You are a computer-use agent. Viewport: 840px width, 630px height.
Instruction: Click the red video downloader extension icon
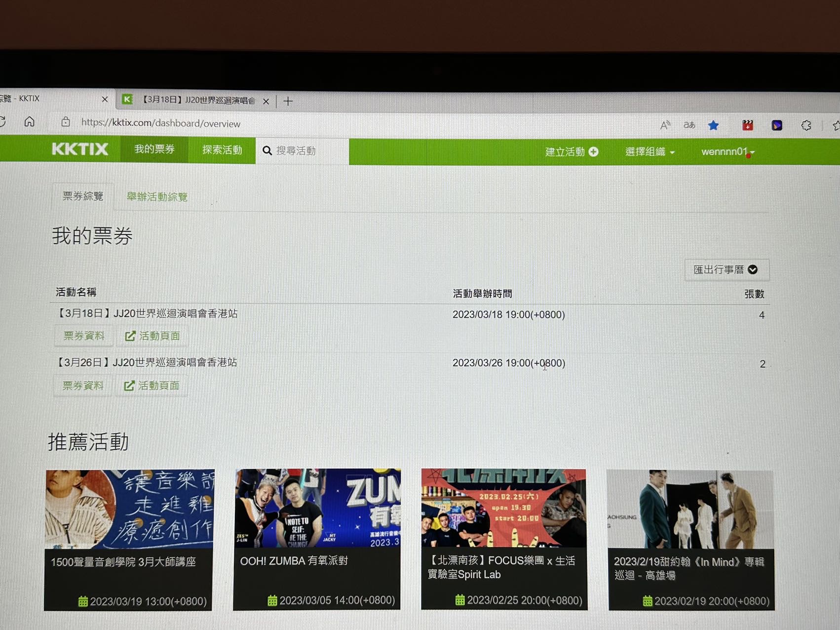pyautogui.click(x=747, y=125)
